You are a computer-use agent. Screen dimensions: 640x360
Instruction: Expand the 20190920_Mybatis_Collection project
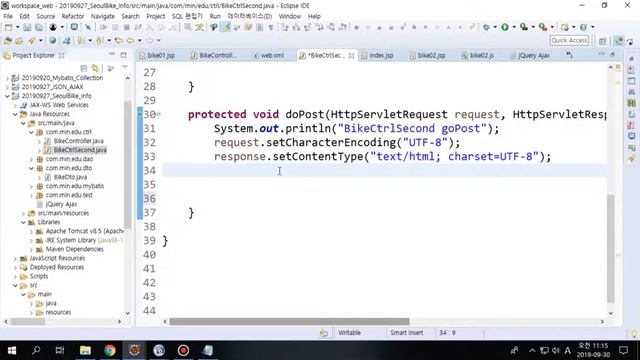[x=7, y=78]
